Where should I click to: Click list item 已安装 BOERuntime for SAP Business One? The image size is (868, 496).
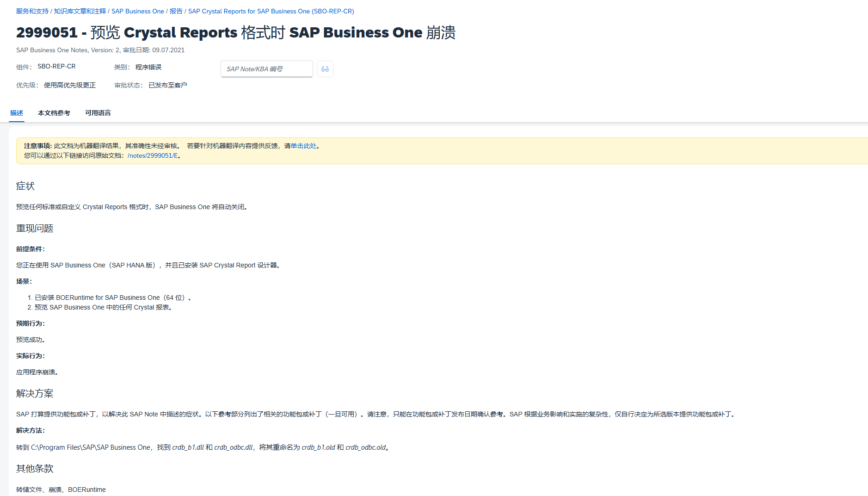pos(113,298)
